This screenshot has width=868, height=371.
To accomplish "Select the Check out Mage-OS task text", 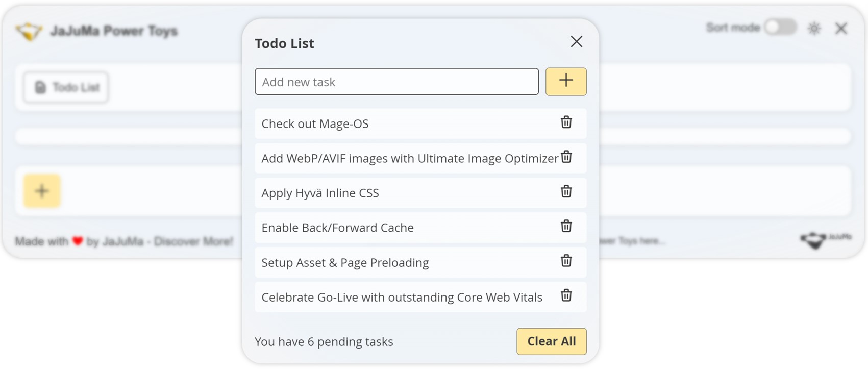I will tap(315, 123).
